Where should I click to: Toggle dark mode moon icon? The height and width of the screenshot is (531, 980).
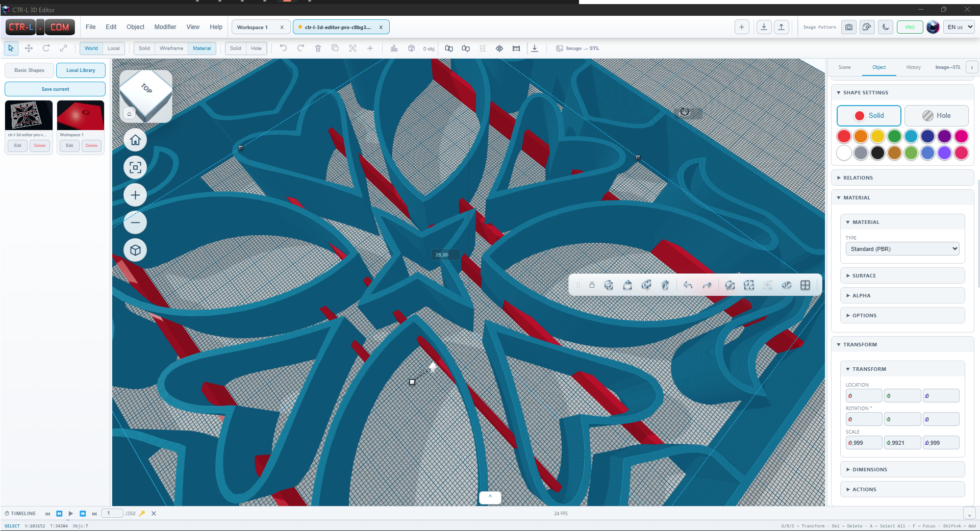(886, 27)
